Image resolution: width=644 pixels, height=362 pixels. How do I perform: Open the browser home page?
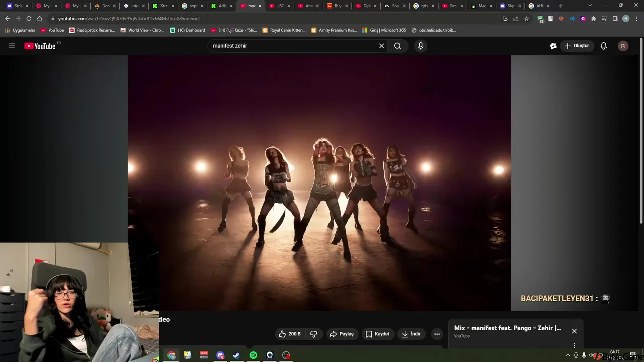tap(40, 19)
